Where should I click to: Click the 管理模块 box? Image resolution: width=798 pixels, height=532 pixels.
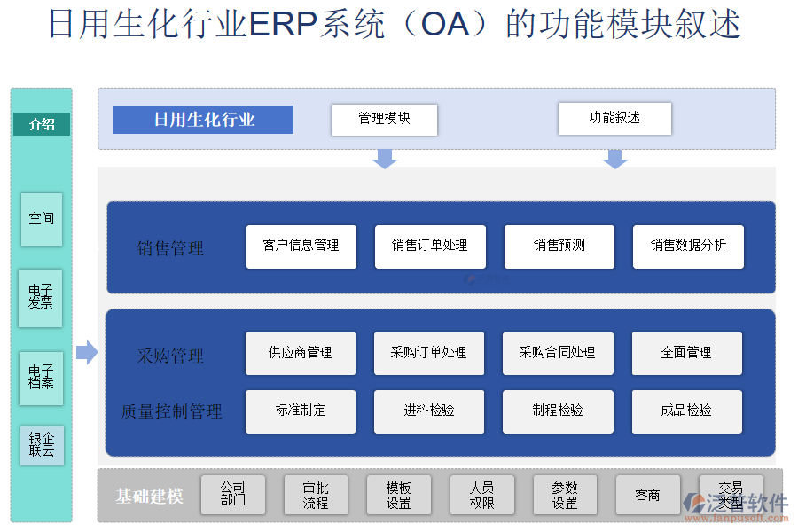pyautogui.click(x=384, y=119)
